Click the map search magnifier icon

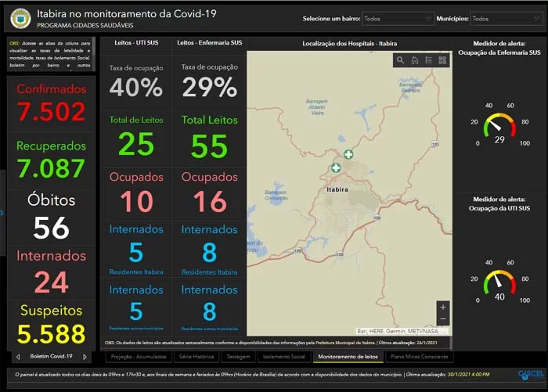(x=400, y=60)
